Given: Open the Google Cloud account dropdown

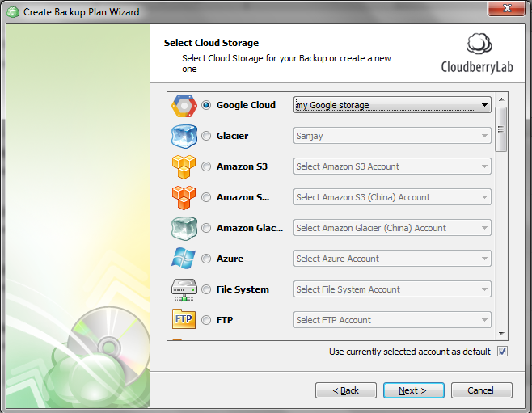Looking at the screenshot, I should (x=483, y=105).
